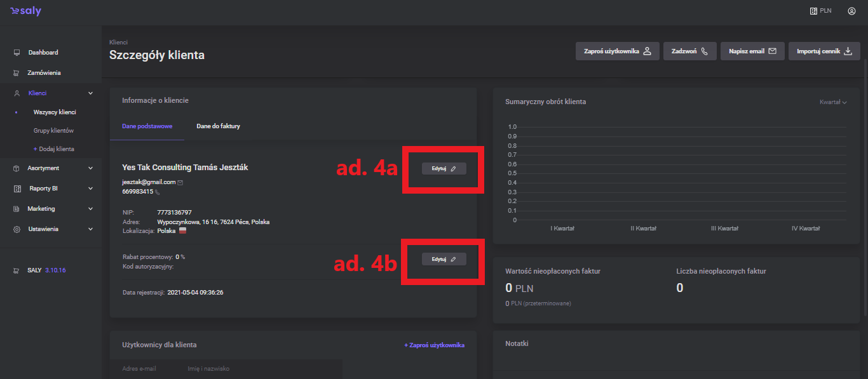Click the Dashboard monitor icon in sidebar
This screenshot has width=868, height=379.
pos(17,53)
